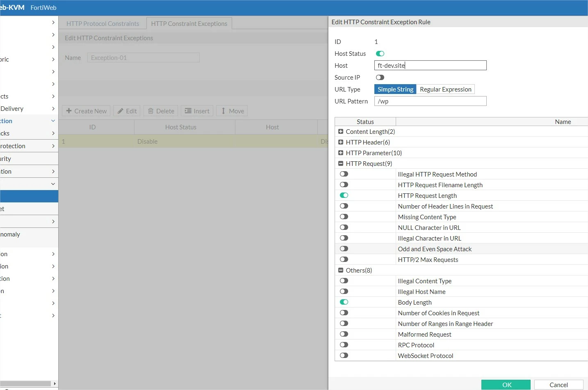Confirm the rule with OK
Screen dimensions: 588x390
[x=506, y=385]
